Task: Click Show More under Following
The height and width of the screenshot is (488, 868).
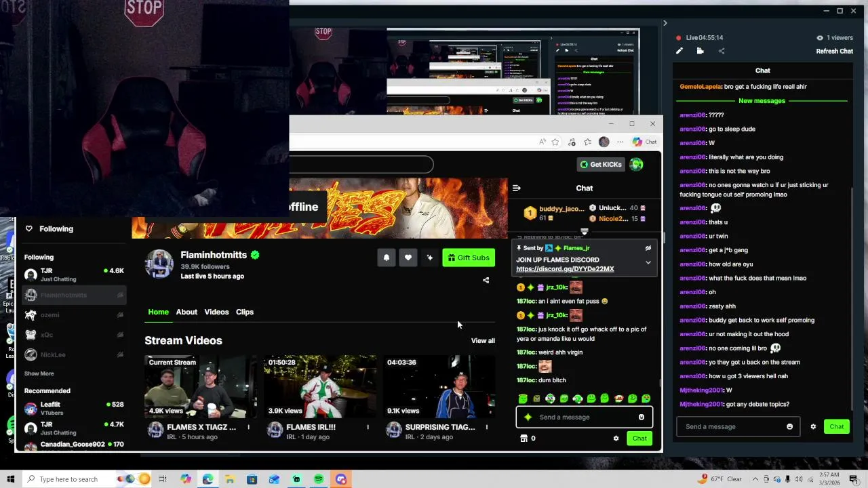Action: [x=39, y=373]
